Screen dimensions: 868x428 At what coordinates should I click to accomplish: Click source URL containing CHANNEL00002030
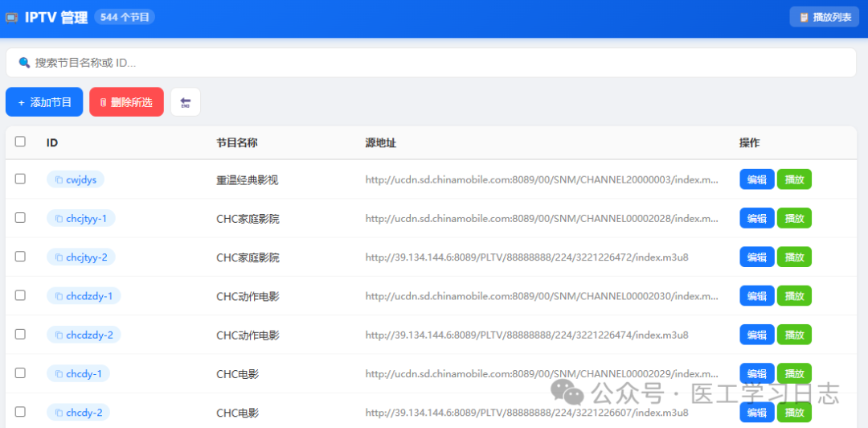(542, 296)
